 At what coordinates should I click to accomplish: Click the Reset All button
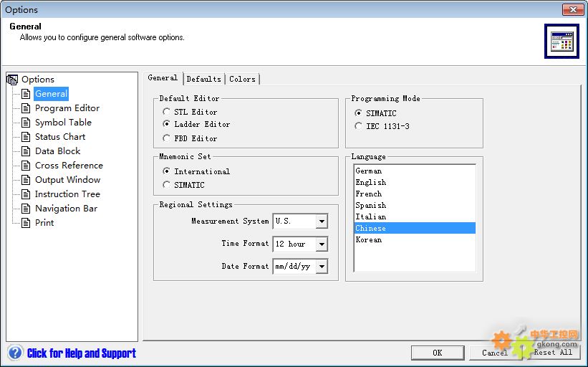[x=553, y=353]
